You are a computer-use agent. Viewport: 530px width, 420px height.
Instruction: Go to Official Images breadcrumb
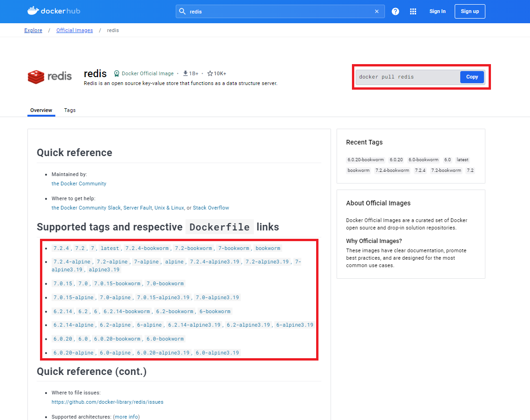point(74,30)
